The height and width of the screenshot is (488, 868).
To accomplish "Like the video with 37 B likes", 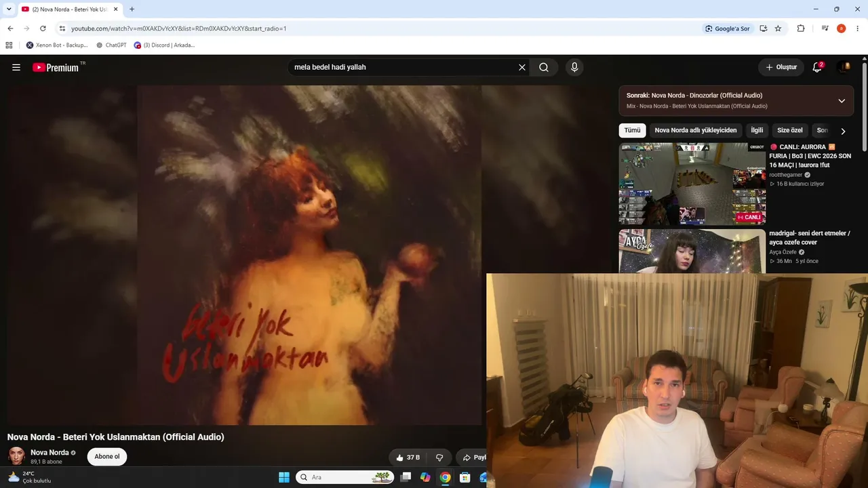I will [408, 457].
